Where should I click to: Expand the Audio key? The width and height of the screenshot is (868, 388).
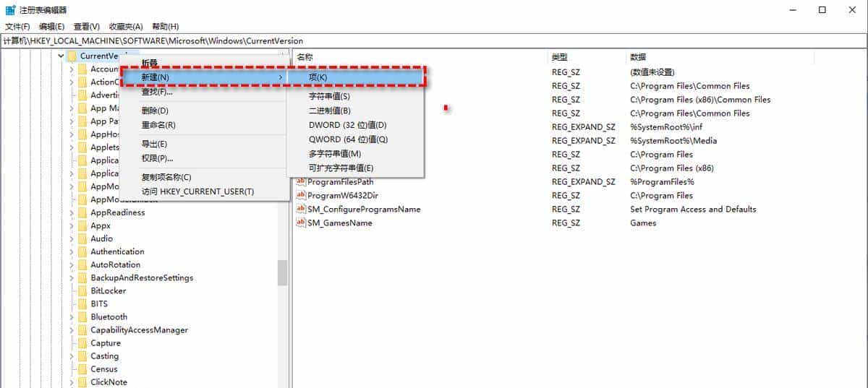pyautogui.click(x=72, y=238)
